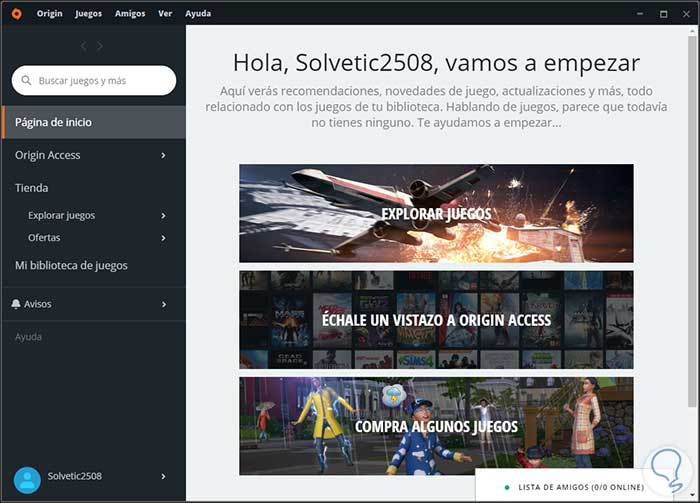The height and width of the screenshot is (503, 700).
Task: Go forward with the right navigation arrow
Action: point(100,46)
